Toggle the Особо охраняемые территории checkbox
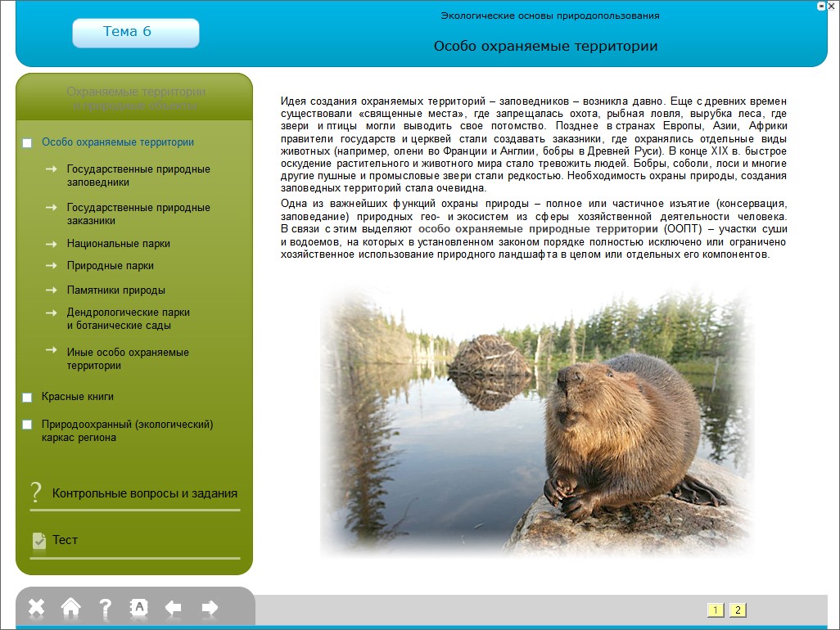 coord(27,143)
